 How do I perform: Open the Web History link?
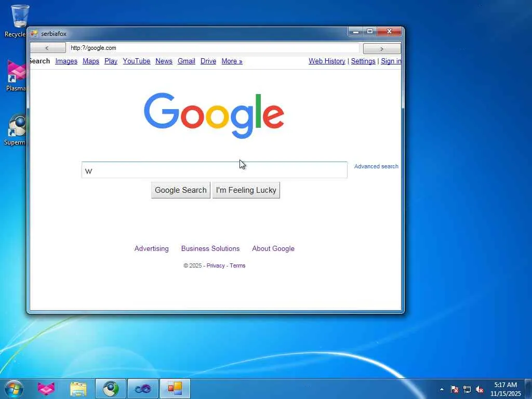(327, 61)
